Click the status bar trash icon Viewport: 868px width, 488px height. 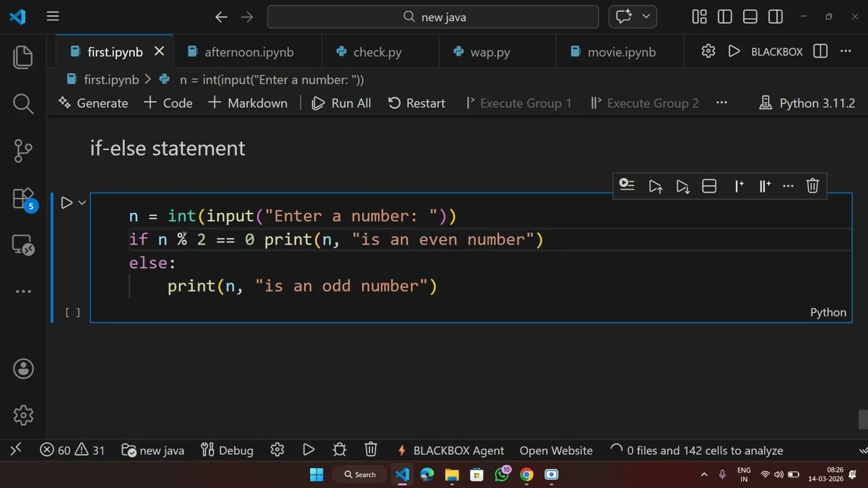[x=370, y=450]
